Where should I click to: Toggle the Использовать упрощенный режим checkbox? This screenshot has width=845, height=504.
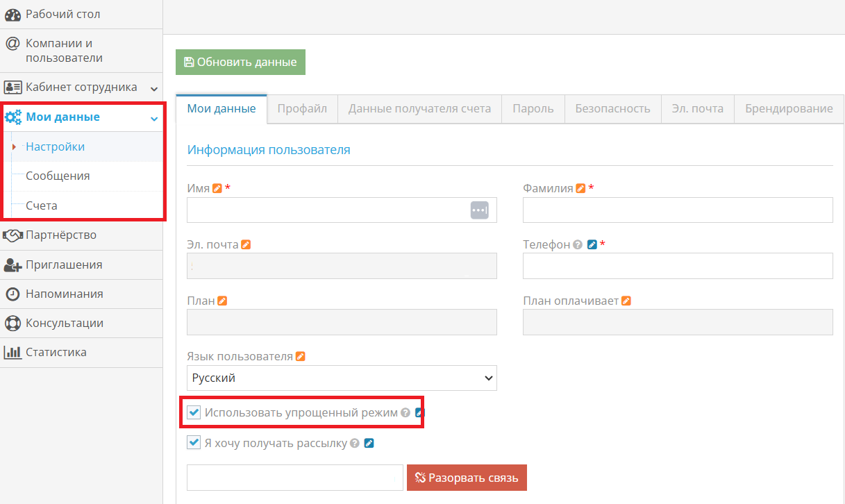194,413
